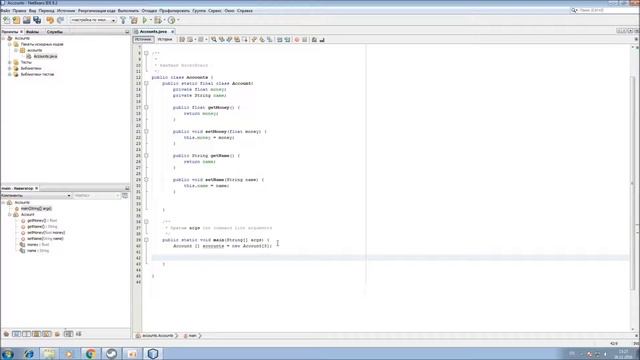Open the Файл menu
Screen dimensions: 640x360
click(x=5, y=11)
